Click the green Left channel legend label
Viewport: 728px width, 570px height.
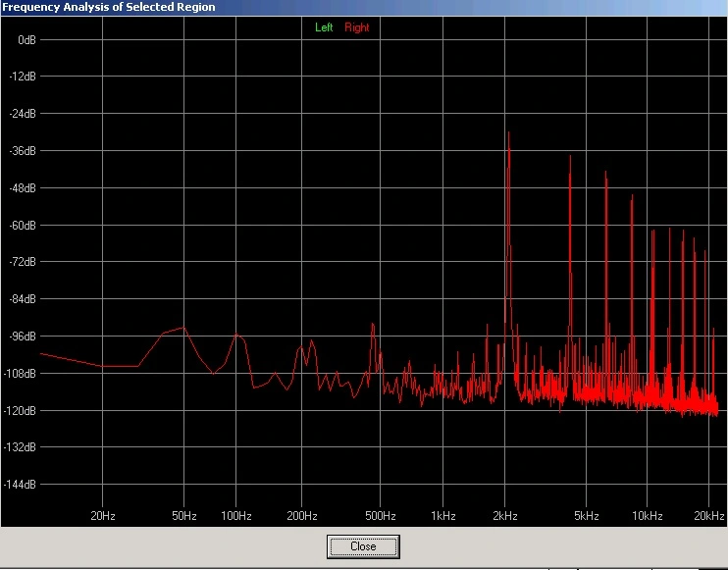[x=324, y=27]
